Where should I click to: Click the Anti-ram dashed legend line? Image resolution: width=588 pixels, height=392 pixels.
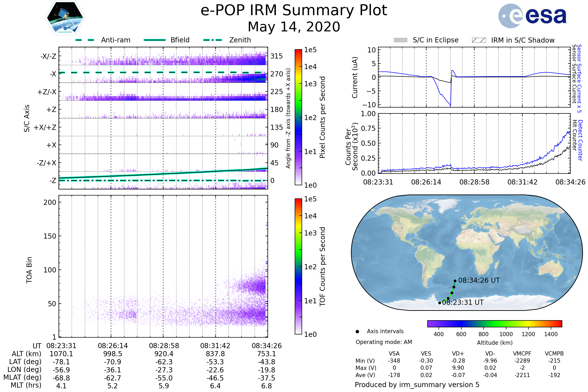pyautogui.click(x=85, y=40)
